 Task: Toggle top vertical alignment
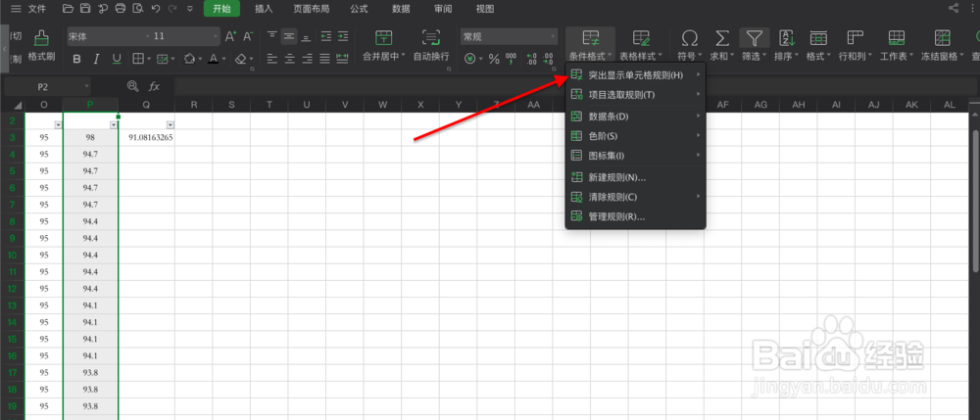click(x=271, y=36)
